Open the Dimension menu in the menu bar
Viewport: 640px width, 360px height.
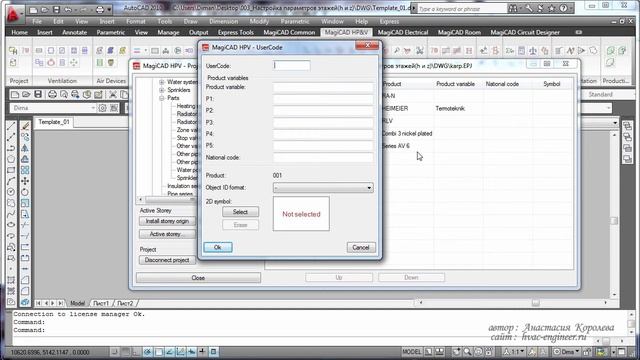[x=223, y=22]
